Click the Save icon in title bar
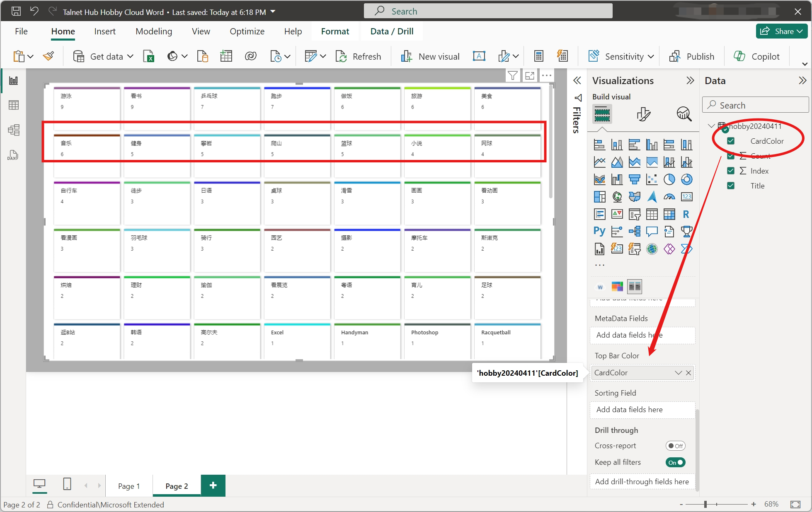The width and height of the screenshot is (812, 512). coord(16,12)
